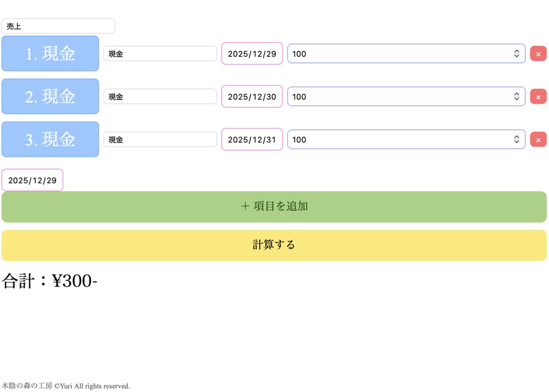Open the 2025/12/31 date field in row 3
The width and height of the screenshot is (549, 392).
point(251,139)
